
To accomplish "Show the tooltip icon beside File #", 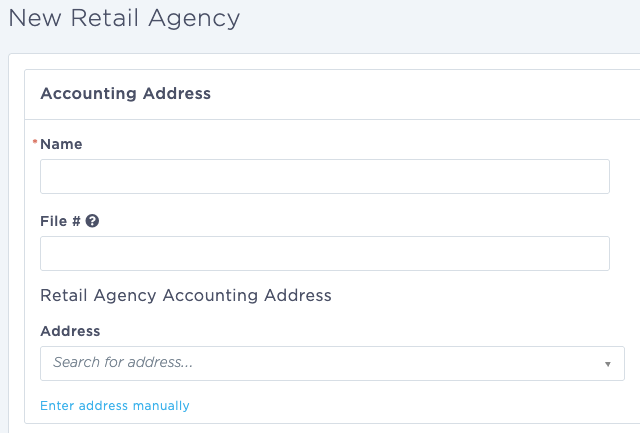I will click(92, 221).
